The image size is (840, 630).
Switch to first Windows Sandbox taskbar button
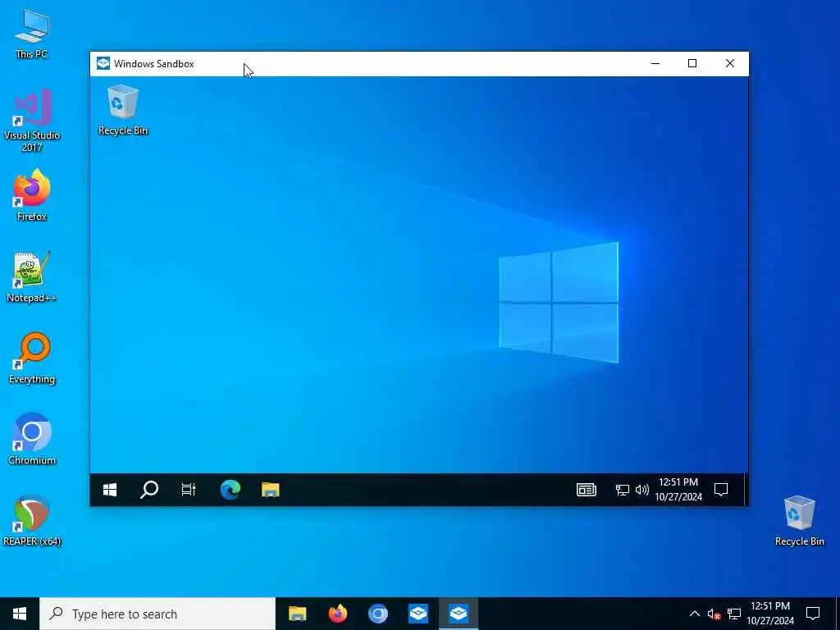418,614
